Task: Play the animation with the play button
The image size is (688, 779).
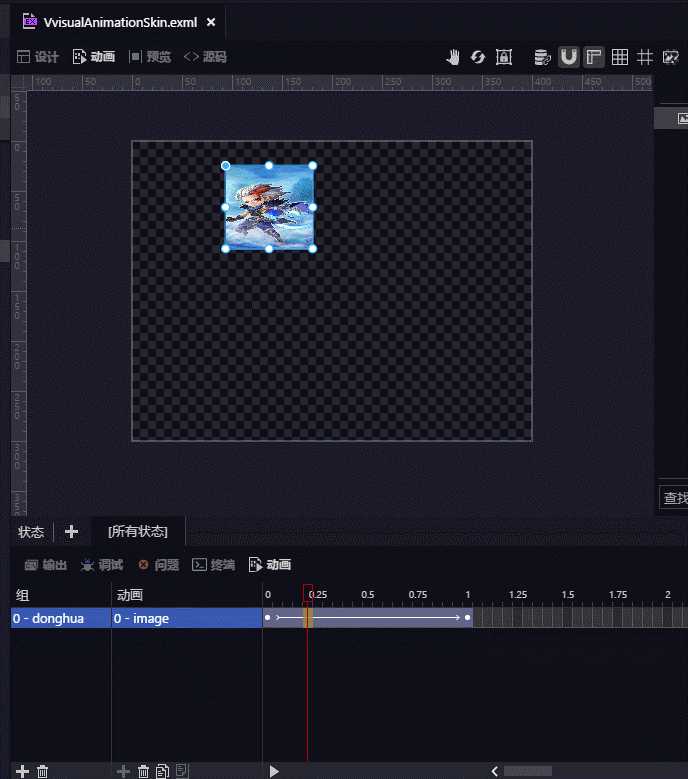Action: tap(274, 771)
